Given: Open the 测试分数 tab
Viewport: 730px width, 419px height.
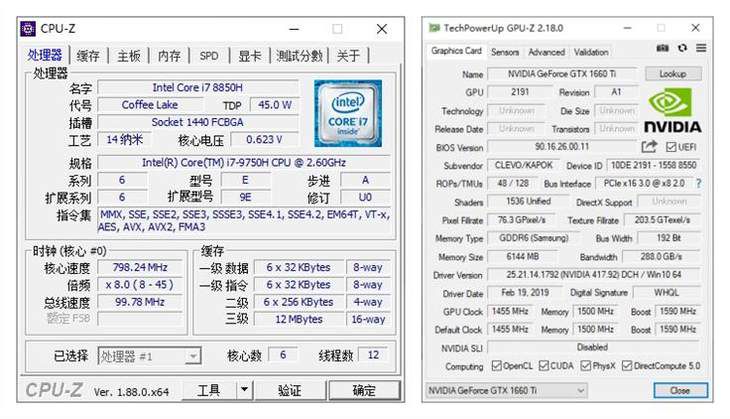Looking at the screenshot, I should point(299,56).
